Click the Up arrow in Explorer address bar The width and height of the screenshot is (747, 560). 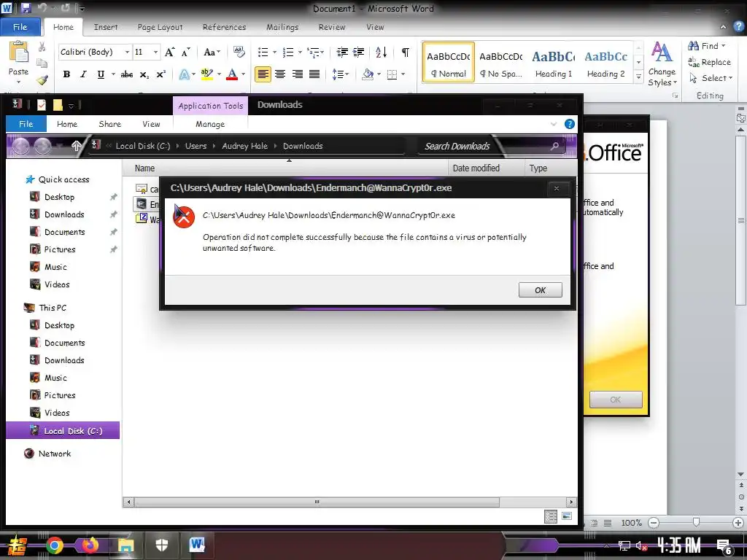point(76,146)
